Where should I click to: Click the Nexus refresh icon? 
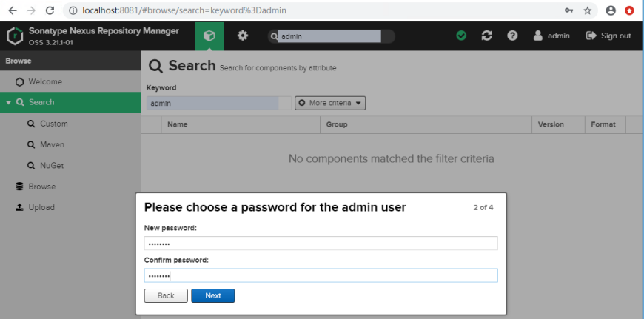(486, 36)
